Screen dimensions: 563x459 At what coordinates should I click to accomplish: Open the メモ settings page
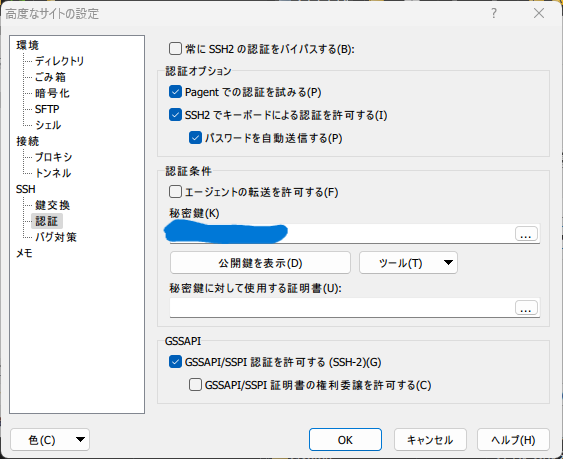pyautogui.click(x=24, y=254)
